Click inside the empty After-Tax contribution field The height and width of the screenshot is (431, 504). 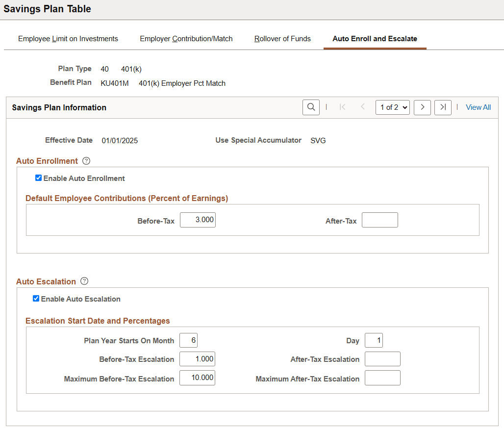coord(379,220)
